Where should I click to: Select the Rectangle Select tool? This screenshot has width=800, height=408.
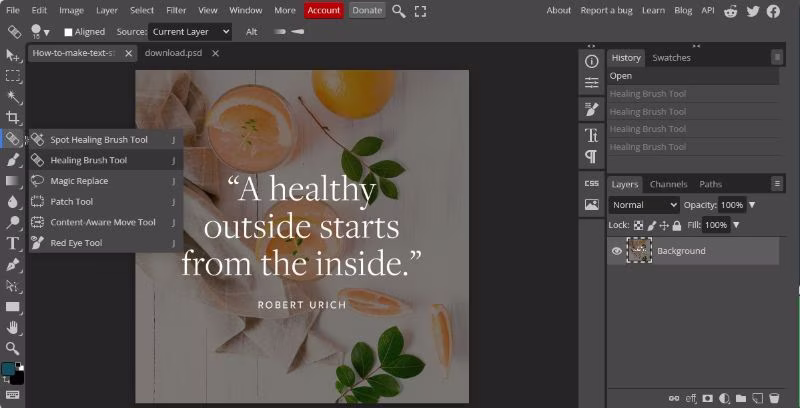click(x=13, y=76)
